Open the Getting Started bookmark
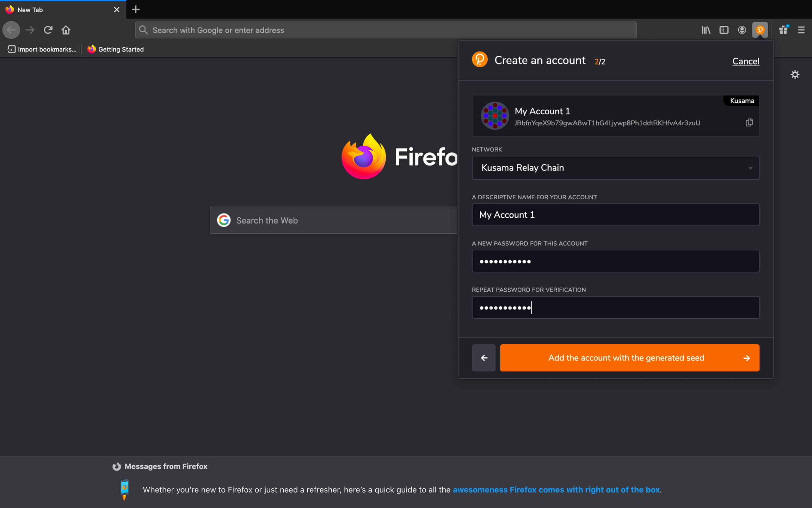The width and height of the screenshot is (812, 508). [x=116, y=49]
